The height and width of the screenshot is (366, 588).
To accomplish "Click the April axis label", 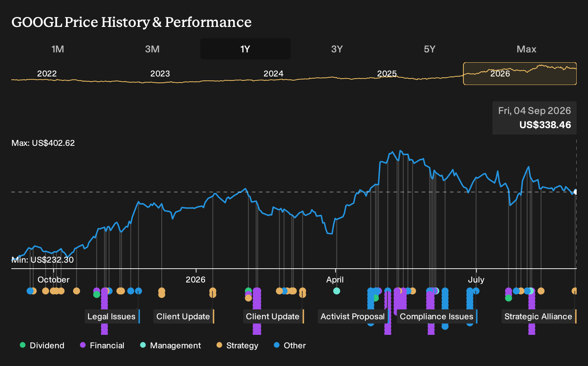I will [335, 280].
